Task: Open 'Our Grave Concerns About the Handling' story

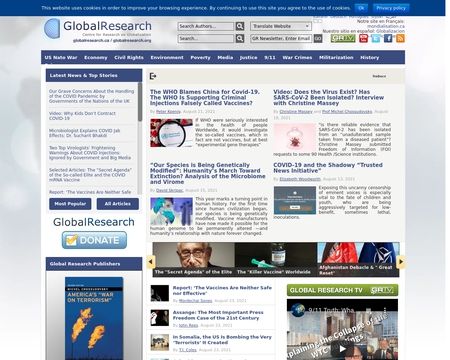Action: click(91, 96)
